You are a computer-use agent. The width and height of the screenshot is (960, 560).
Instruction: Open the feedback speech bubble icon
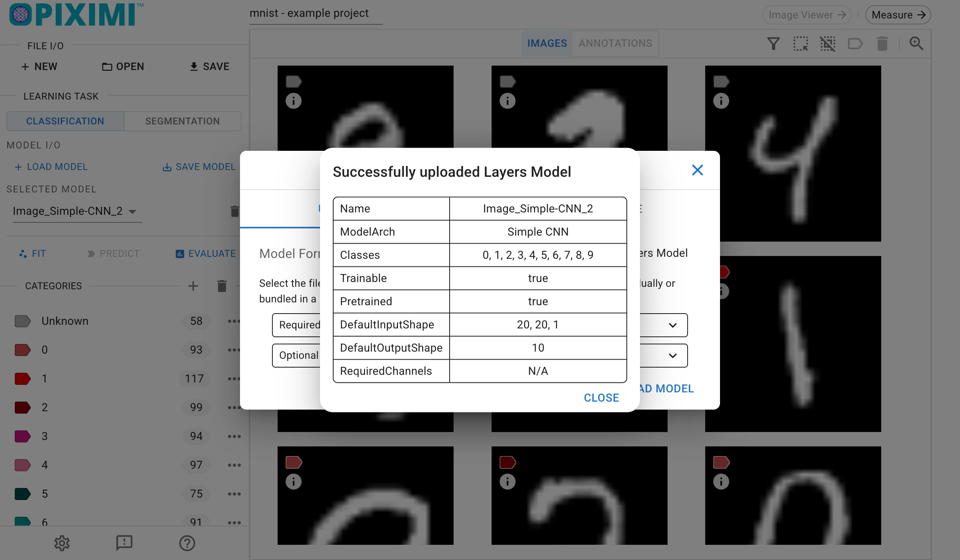point(124,543)
